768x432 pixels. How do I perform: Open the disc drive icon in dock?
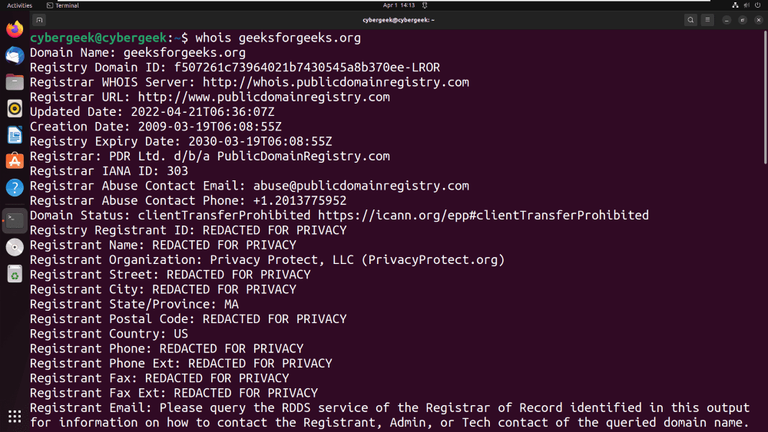click(x=14, y=247)
